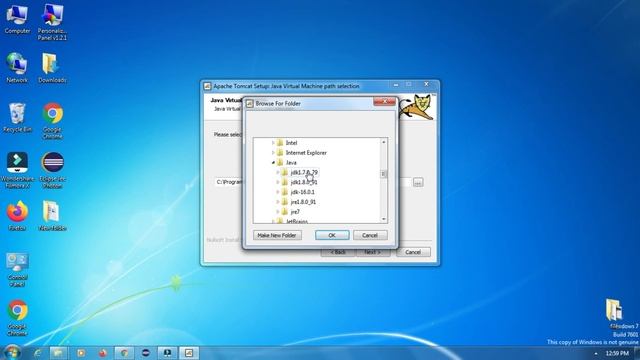Launch Google Chrome shortcut below Control Panel
The height and width of the screenshot is (360, 640).
17,318
